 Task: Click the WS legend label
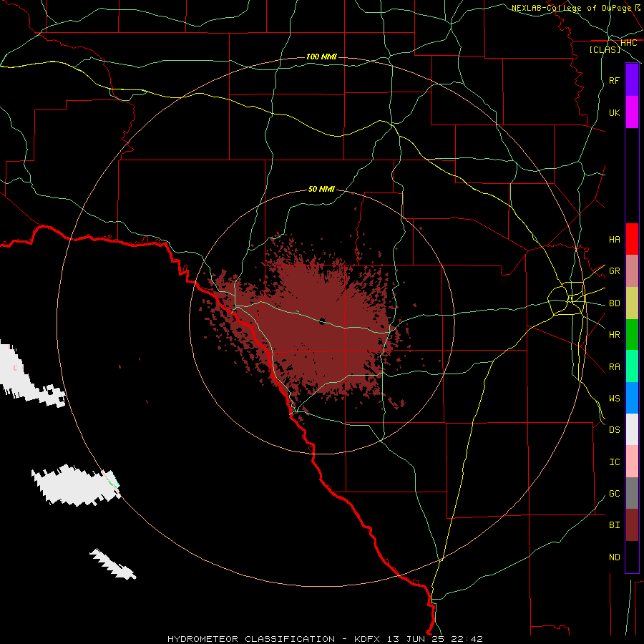tap(614, 399)
